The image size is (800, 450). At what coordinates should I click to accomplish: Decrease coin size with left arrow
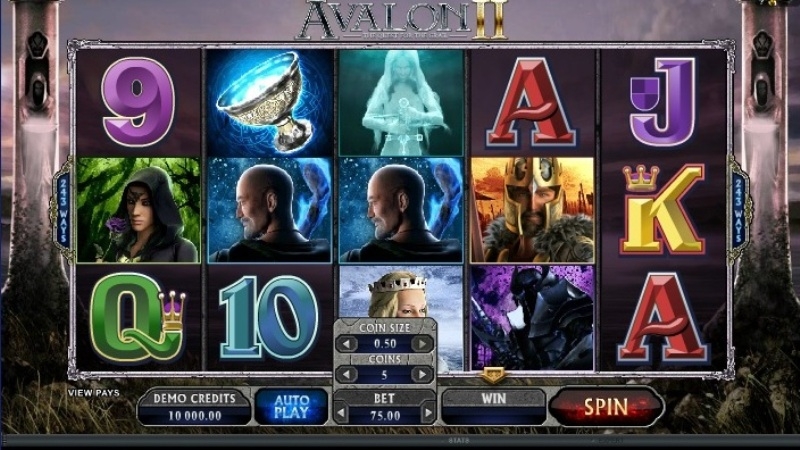point(347,343)
